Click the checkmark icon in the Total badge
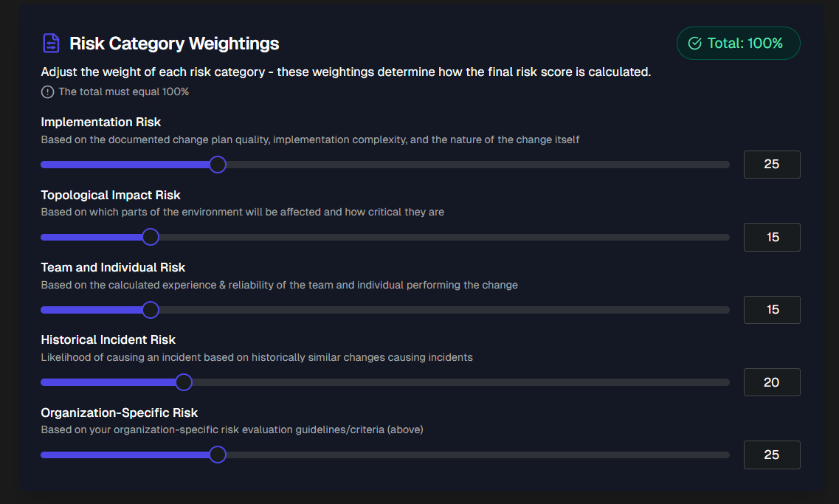Screen dimensions: 839x504 pyautogui.click(x=694, y=43)
